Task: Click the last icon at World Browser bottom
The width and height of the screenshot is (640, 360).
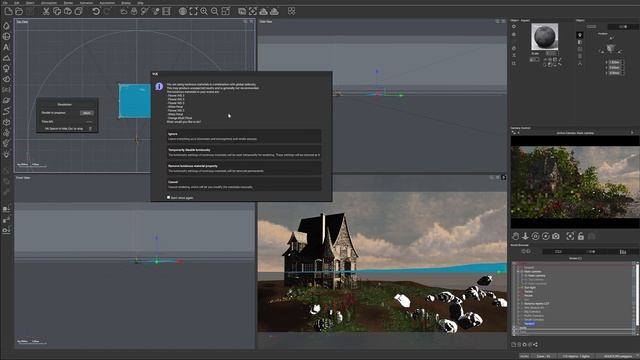Action: [x=535, y=344]
